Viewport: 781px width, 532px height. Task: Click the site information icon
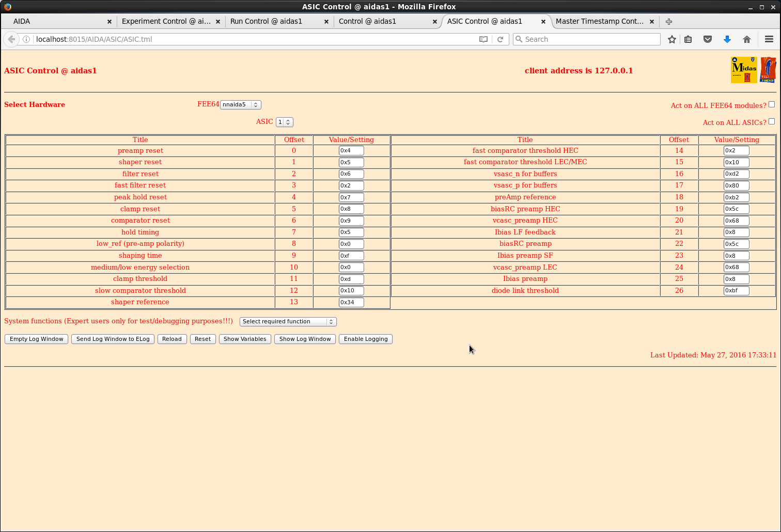[26, 39]
